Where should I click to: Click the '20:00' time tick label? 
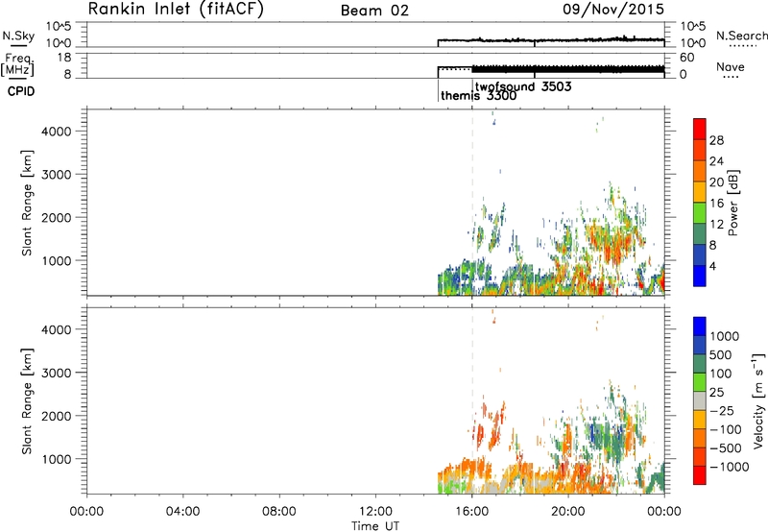click(568, 512)
